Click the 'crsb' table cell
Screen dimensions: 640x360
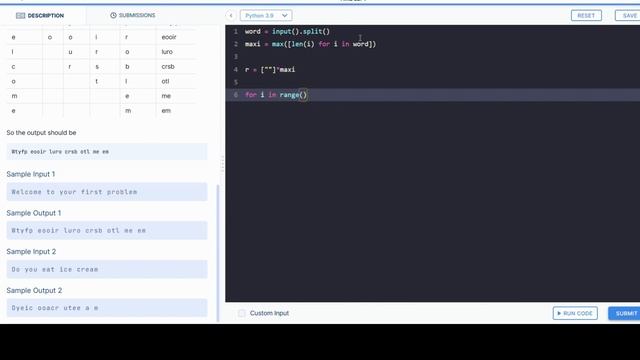pyautogui.click(x=168, y=67)
